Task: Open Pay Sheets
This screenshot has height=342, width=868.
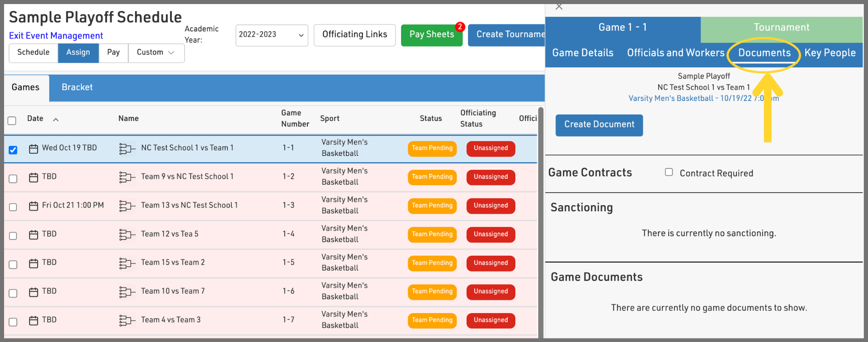Action: point(431,35)
